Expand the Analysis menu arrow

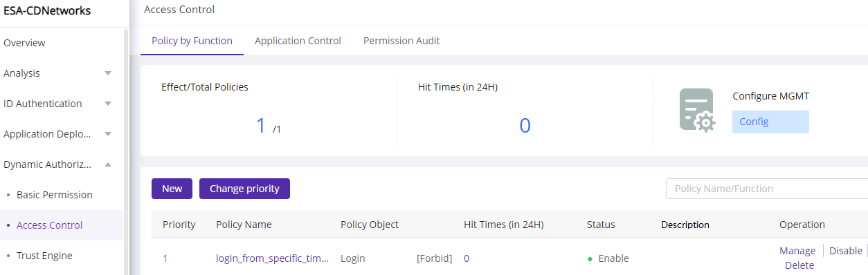(x=108, y=73)
